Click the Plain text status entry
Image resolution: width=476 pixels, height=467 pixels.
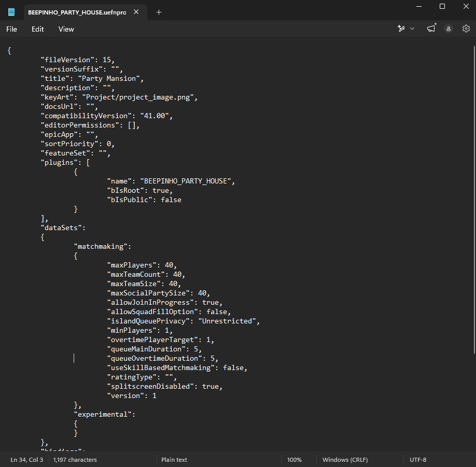tap(174, 460)
